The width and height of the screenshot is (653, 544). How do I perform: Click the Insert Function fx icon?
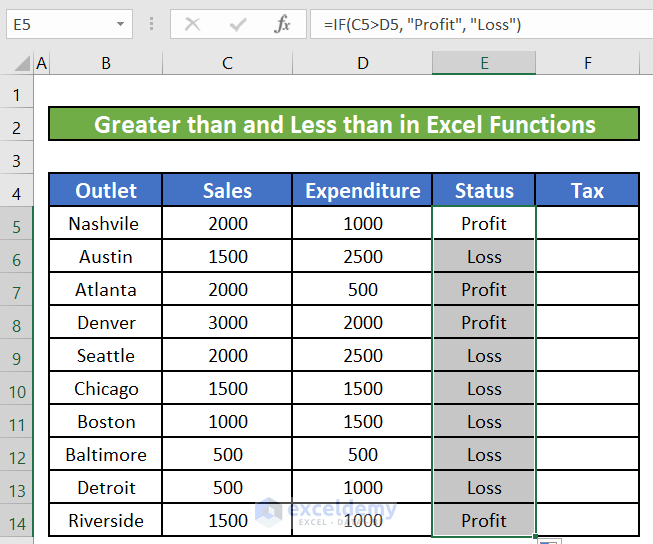(284, 24)
